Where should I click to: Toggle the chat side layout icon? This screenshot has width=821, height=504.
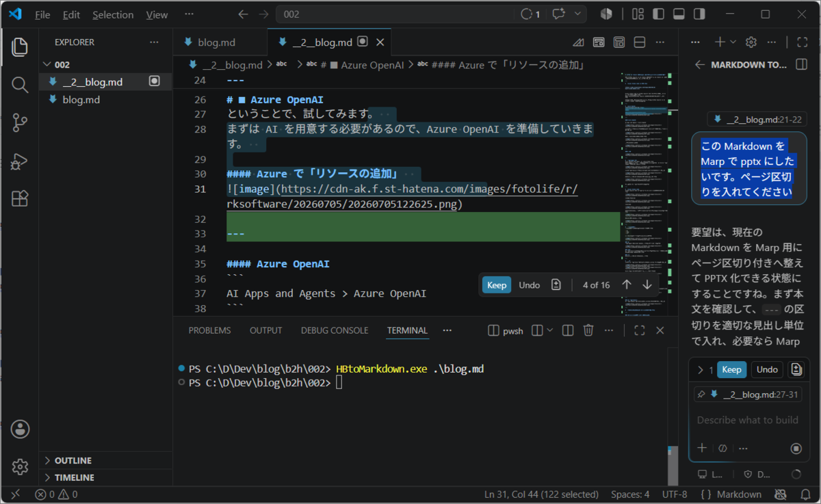(x=801, y=64)
